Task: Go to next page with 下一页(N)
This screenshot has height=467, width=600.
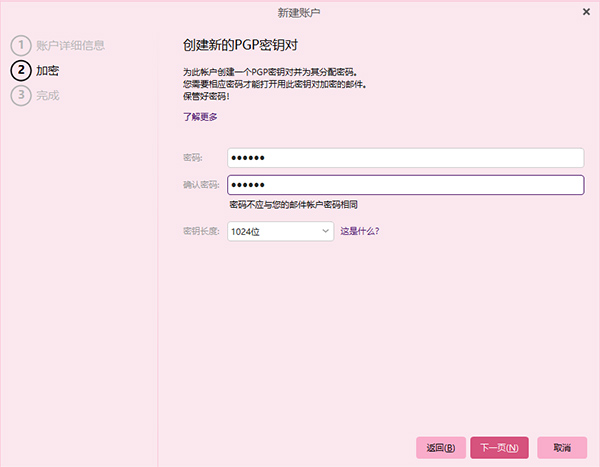Action: pos(499,447)
